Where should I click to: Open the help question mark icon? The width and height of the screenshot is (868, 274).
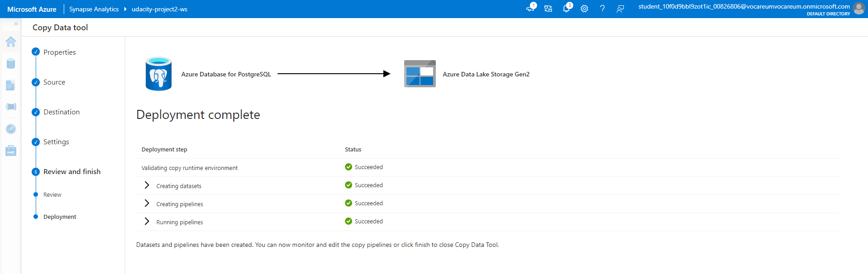tap(602, 9)
